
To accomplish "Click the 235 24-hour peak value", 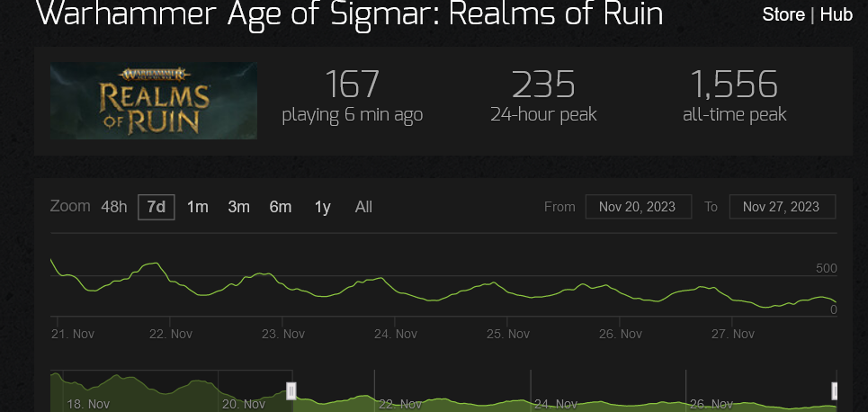I will tap(543, 85).
